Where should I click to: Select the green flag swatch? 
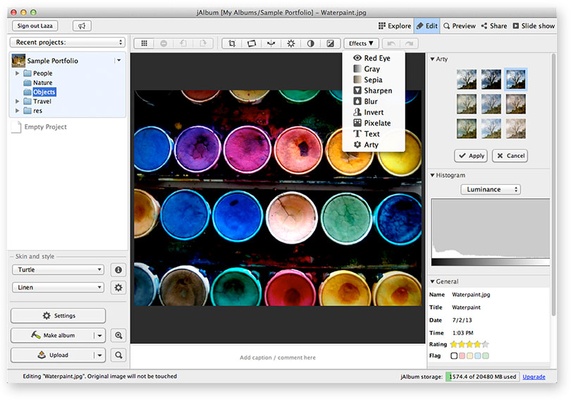[x=485, y=356]
